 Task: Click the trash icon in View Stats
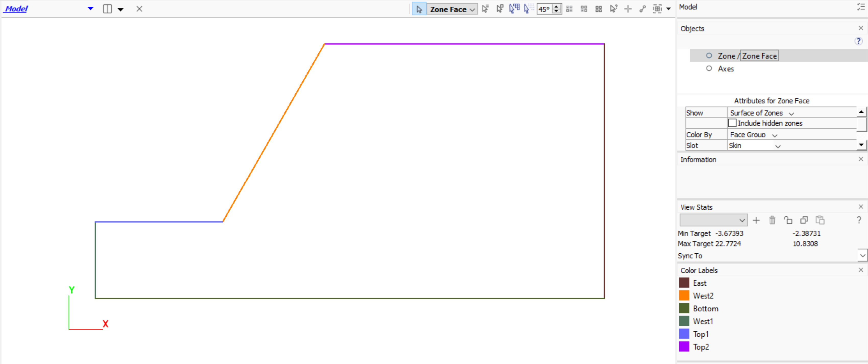tap(772, 220)
